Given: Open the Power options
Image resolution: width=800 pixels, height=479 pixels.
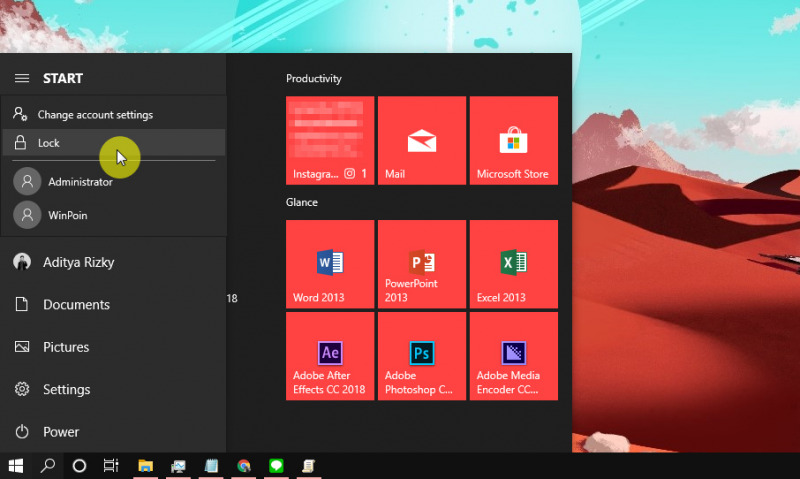Looking at the screenshot, I should [x=113, y=432].
